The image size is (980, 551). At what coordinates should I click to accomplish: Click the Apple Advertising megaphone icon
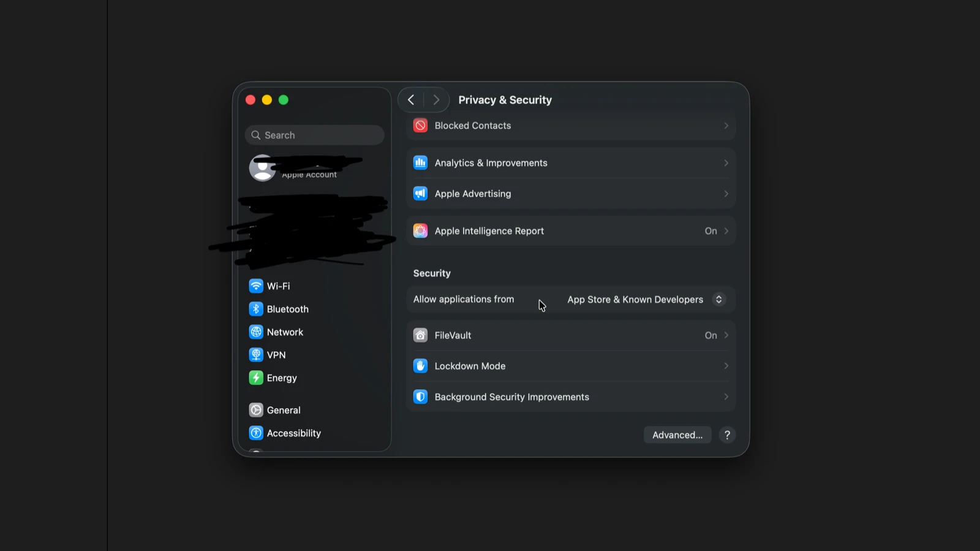pyautogui.click(x=420, y=194)
